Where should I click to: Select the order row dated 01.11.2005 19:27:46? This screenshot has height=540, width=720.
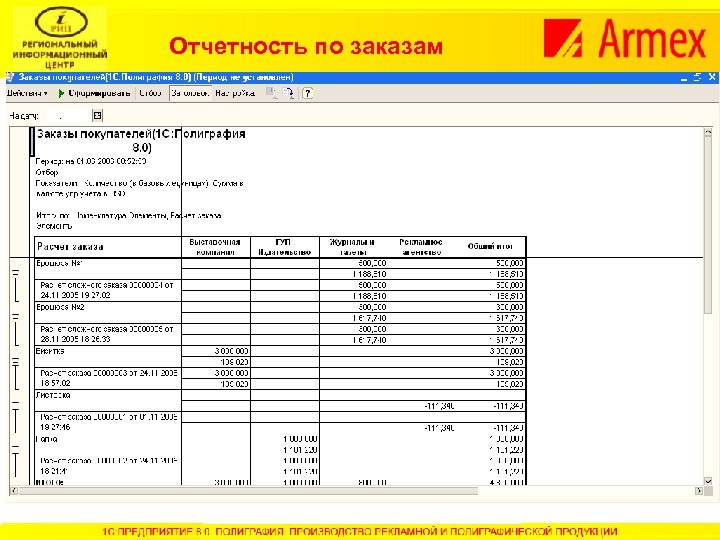click(x=109, y=422)
